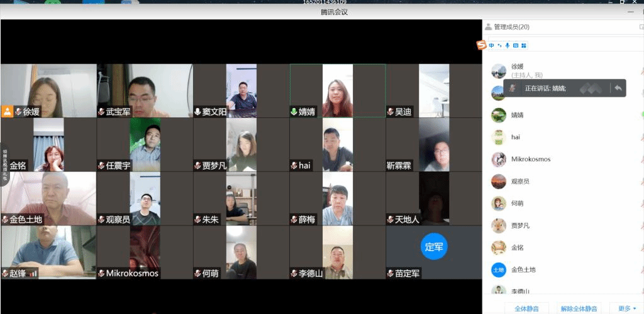Expand the 更多 dropdown menu
This screenshot has width=644, height=314.
tap(626, 309)
